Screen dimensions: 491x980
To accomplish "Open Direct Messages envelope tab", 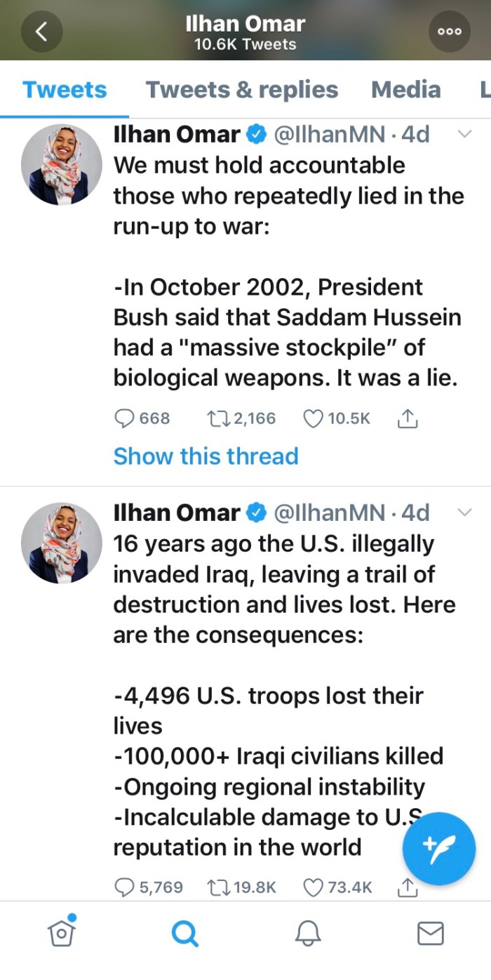I will coord(430,934).
